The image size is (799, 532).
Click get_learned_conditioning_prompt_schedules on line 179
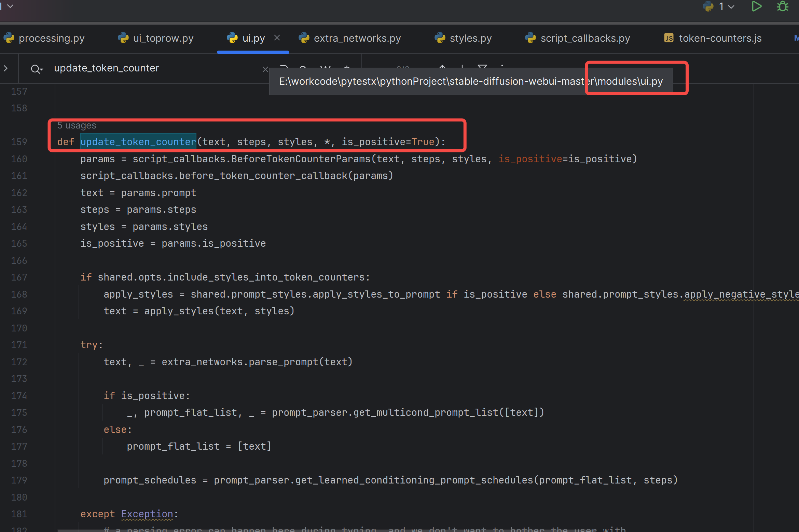point(414,480)
